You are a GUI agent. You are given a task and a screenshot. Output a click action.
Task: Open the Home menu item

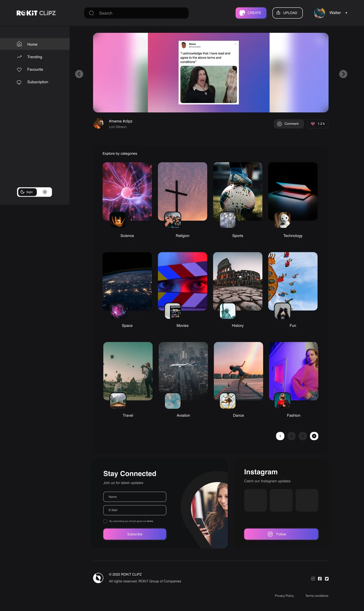[x=35, y=44]
